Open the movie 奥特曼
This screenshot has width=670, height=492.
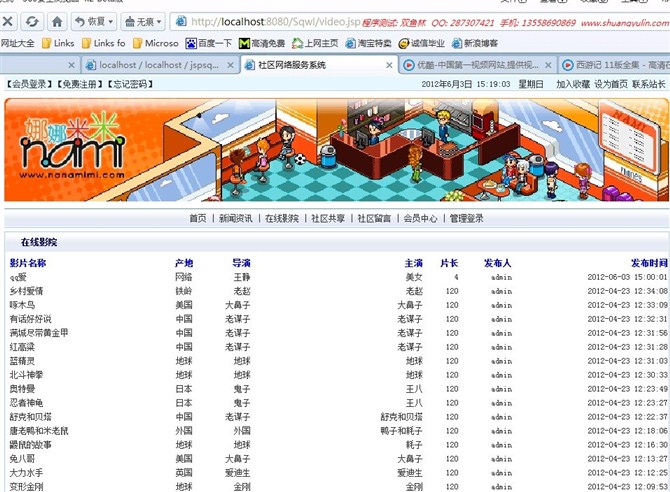22,389
